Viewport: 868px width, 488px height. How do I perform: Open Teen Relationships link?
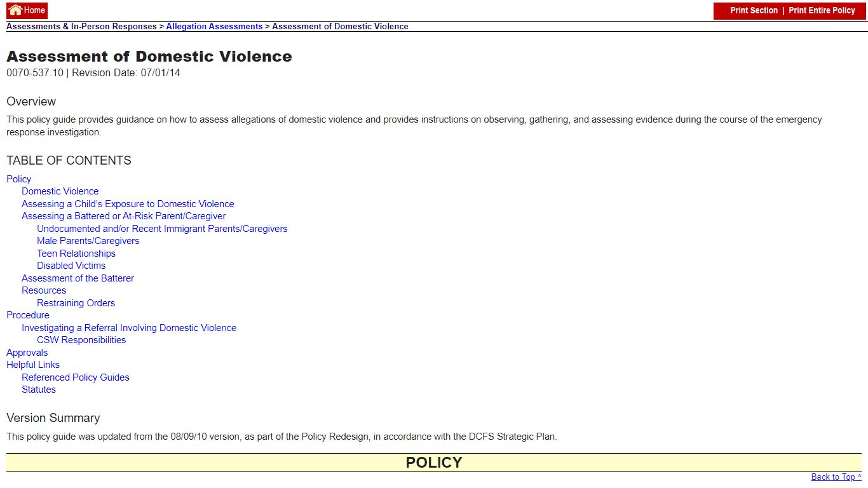76,254
